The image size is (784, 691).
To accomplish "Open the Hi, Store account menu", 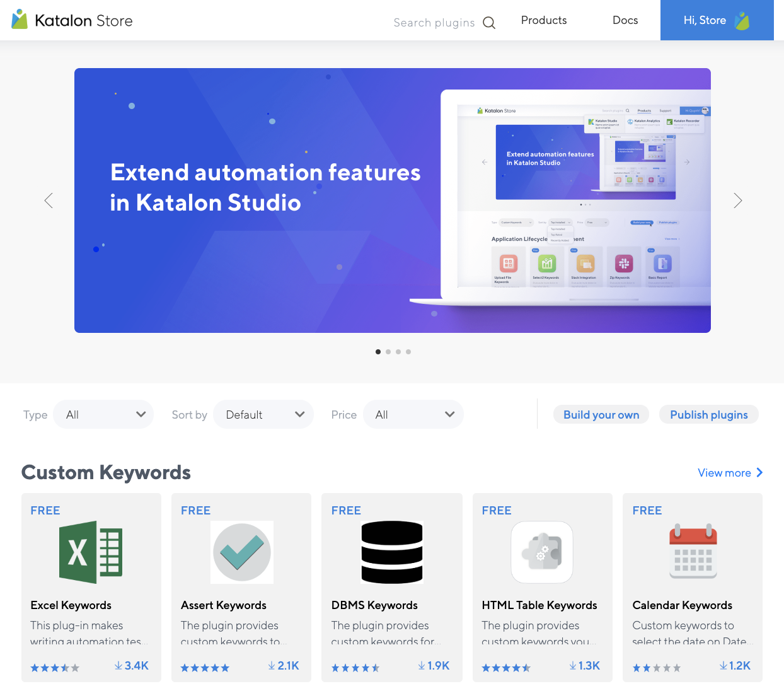I will pyautogui.click(x=717, y=20).
